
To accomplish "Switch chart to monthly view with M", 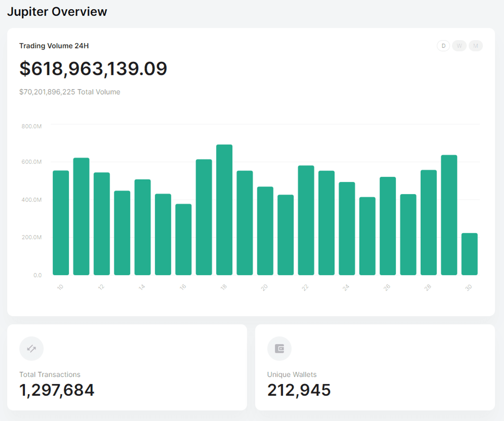I will (x=476, y=46).
